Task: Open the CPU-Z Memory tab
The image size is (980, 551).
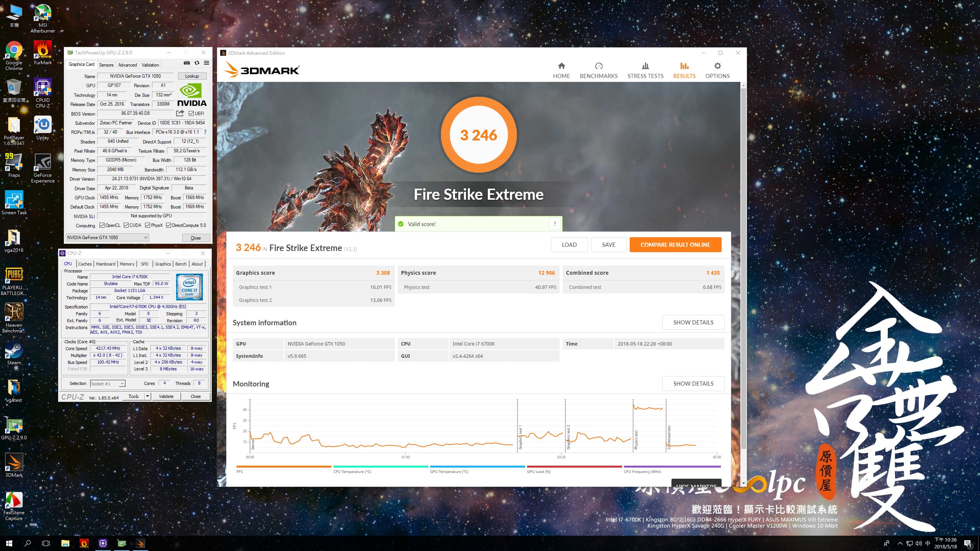Action: [127, 264]
